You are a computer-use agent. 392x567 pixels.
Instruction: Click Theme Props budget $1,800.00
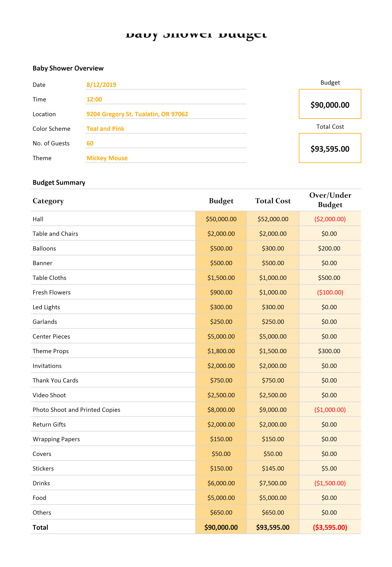(x=221, y=351)
